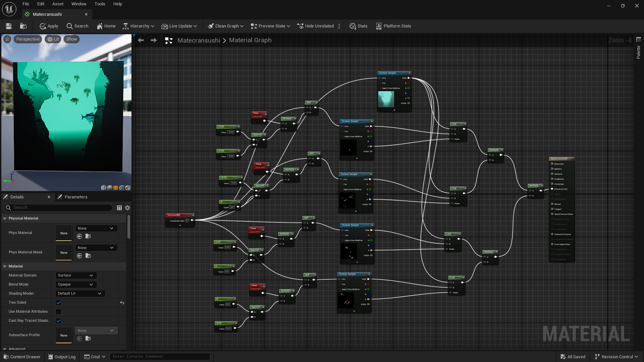Open the Window menu
This screenshot has width=644, height=362.
79,4
